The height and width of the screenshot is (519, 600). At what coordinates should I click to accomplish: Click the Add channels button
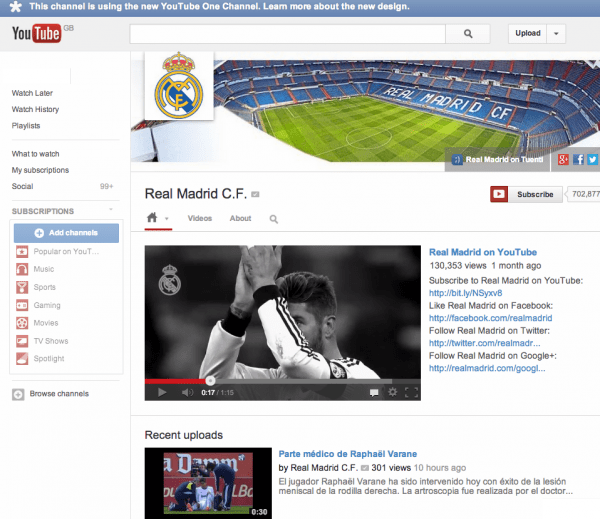click(66, 233)
